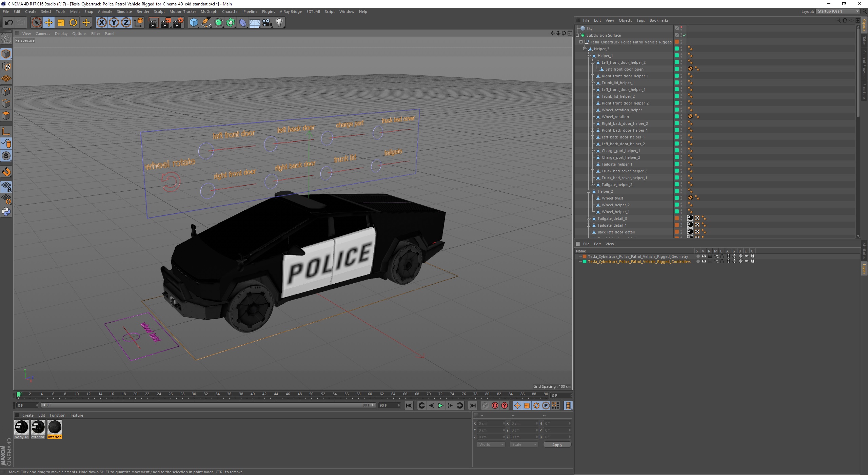Toggle Geometry layer viewport visibility
The height and width of the screenshot is (475, 868).
(704, 256)
